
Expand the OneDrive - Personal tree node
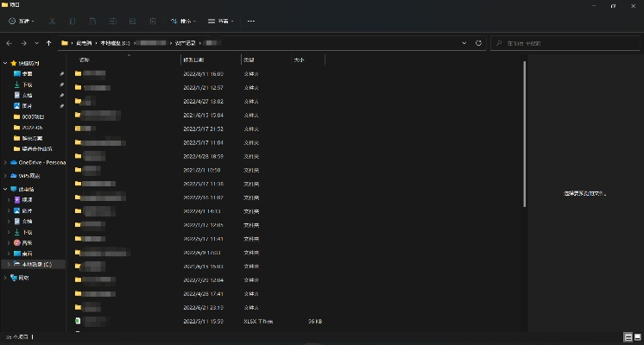tap(6, 162)
